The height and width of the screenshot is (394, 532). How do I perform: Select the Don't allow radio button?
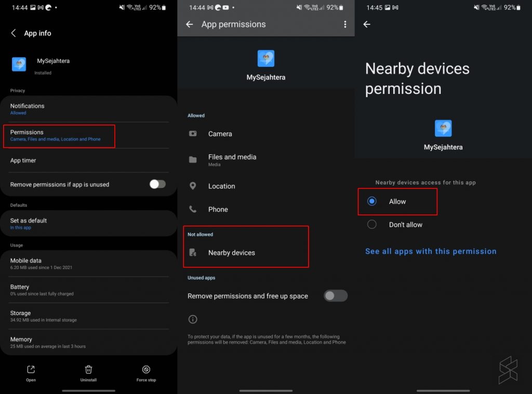pos(372,224)
